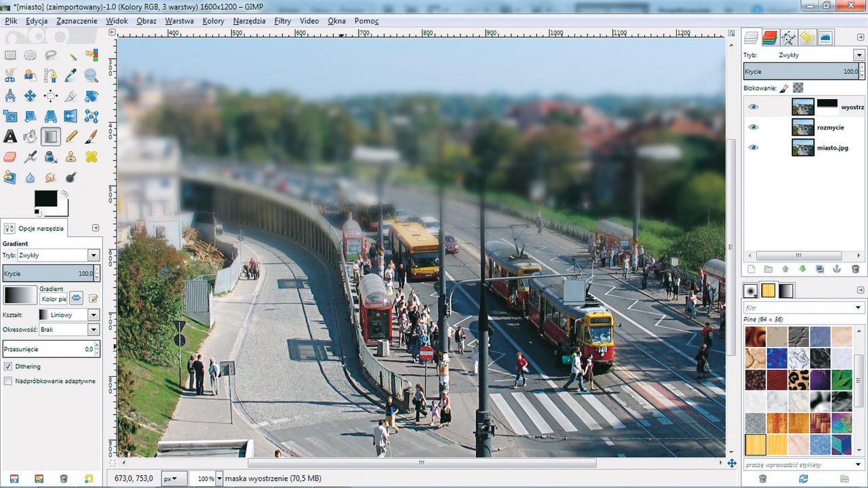Create a new layer button

point(751,269)
